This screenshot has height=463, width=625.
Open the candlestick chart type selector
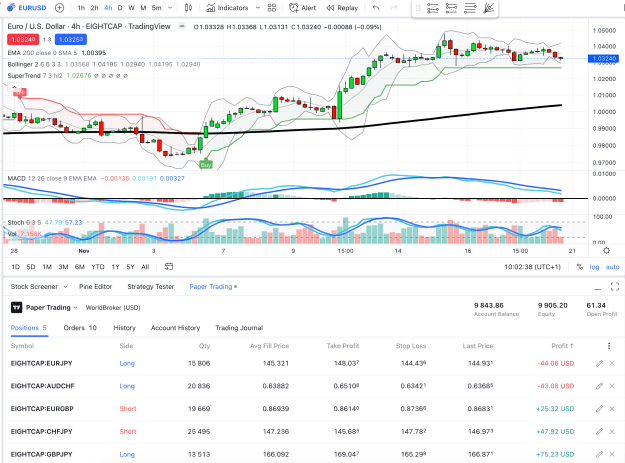[x=189, y=8]
